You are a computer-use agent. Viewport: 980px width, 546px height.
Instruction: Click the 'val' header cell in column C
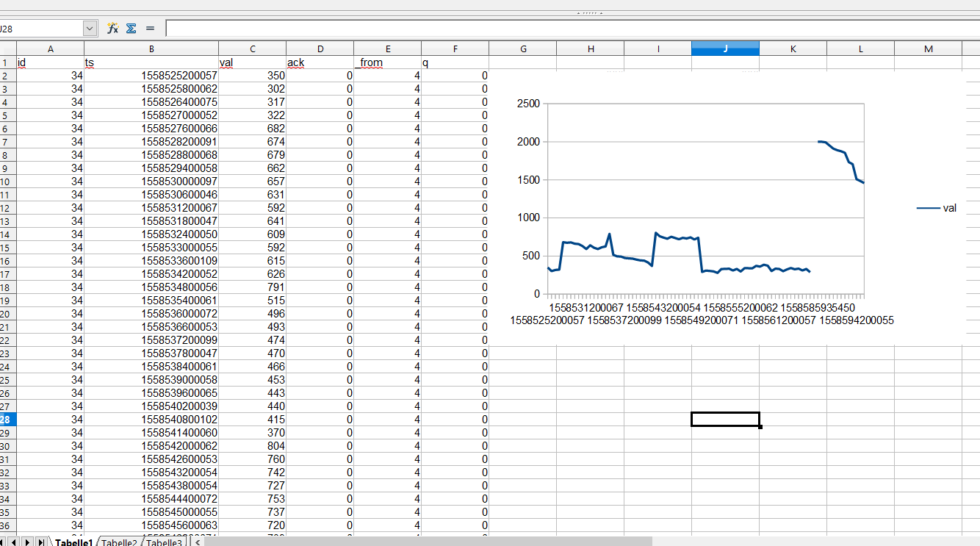[252, 62]
